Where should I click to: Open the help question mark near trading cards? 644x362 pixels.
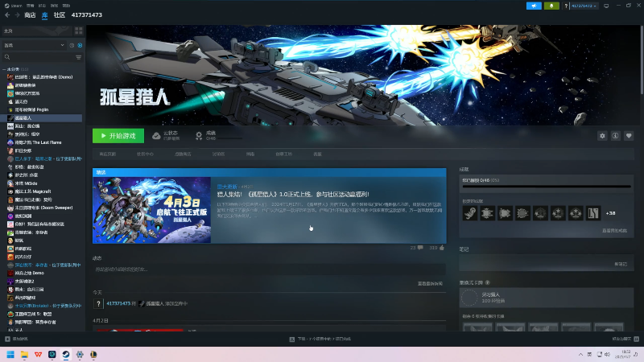coord(488,282)
